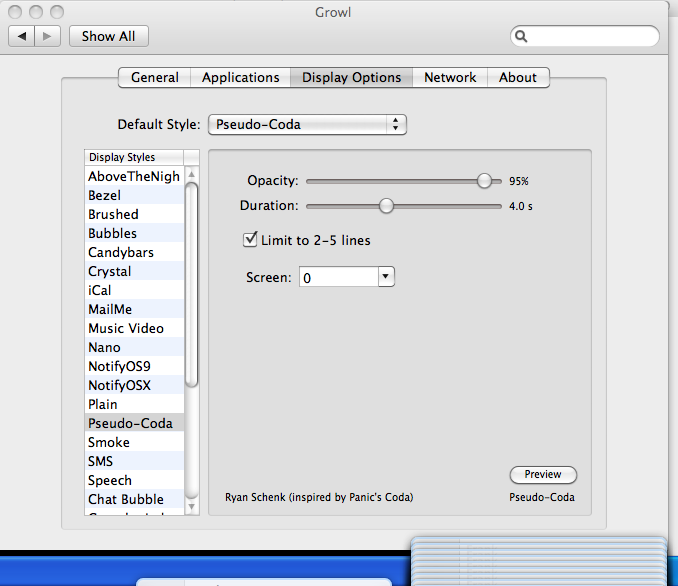
Task: Click inside the search field
Action: click(x=590, y=37)
